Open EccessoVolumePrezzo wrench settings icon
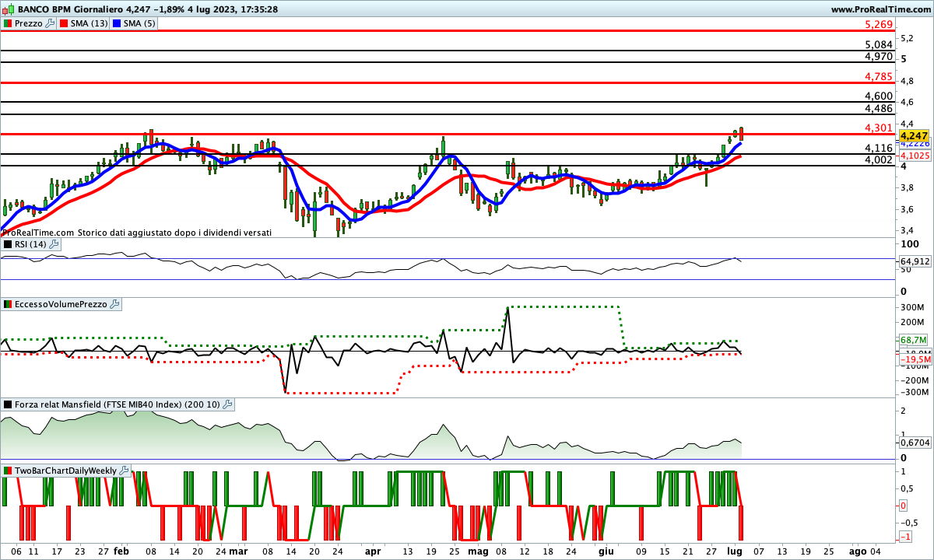The height and width of the screenshot is (560, 934). point(115,304)
